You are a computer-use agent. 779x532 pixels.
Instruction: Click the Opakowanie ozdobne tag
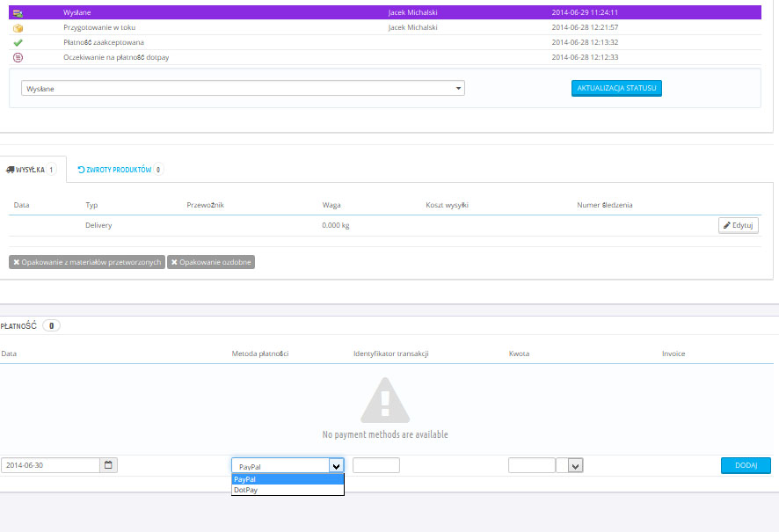(x=211, y=262)
